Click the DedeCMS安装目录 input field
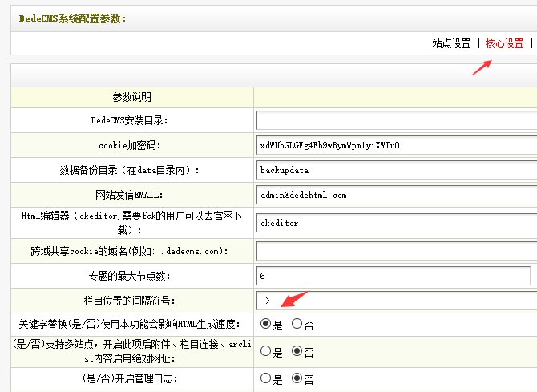537x392 pixels. (396, 120)
